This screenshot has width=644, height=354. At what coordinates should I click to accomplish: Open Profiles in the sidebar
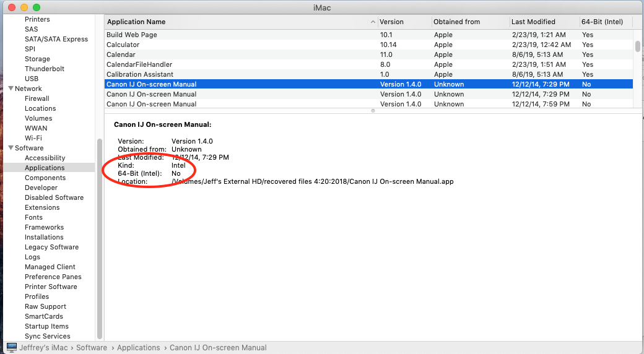[x=37, y=296]
